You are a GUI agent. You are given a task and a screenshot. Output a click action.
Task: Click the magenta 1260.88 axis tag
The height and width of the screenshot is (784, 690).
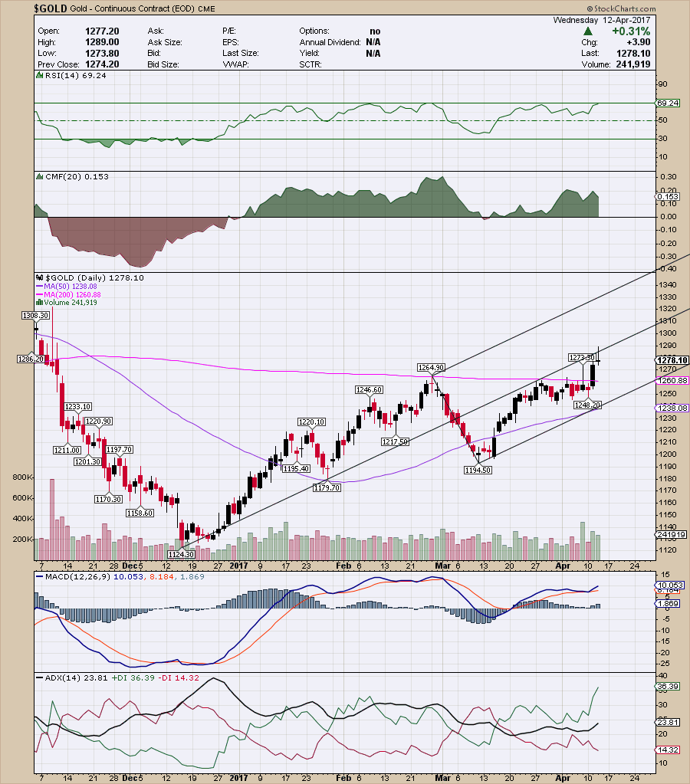(672, 380)
